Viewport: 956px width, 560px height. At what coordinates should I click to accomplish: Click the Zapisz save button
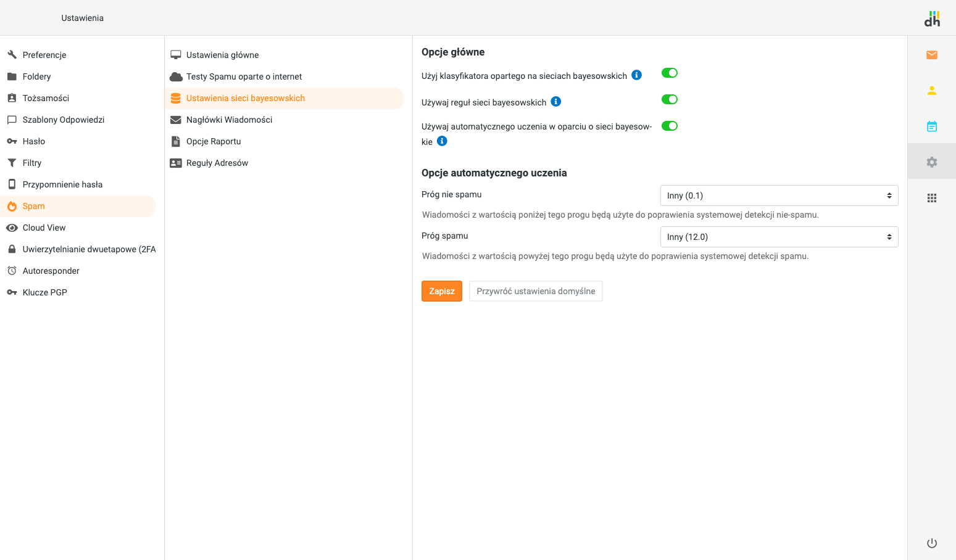tap(442, 291)
